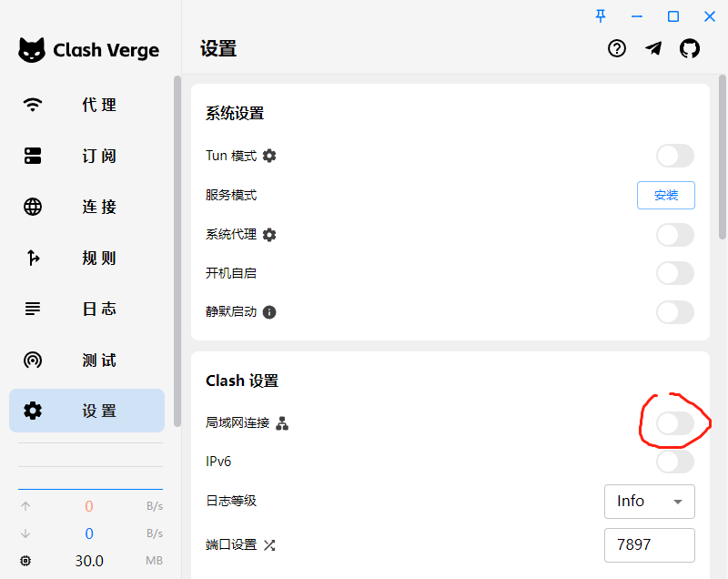Select the 设置 sidebar item
Screen dimensions: 728x579
[86, 411]
